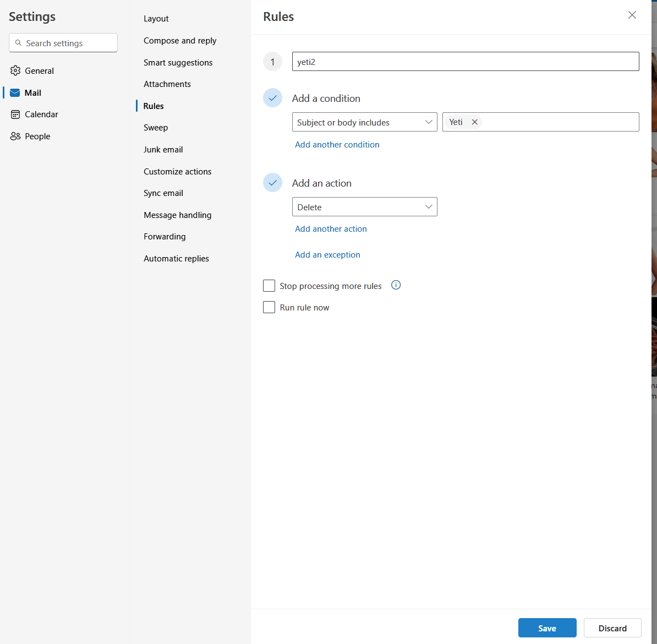Click the info icon beside Stop processing
The width and height of the screenshot is (657, 644).
click(x=396, y=285)
